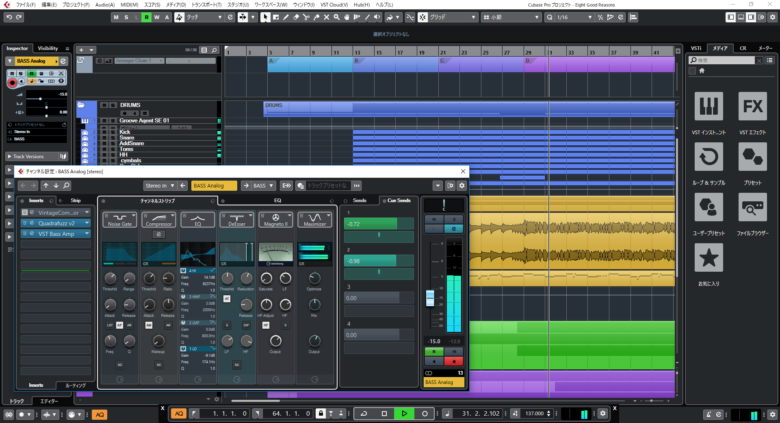Toggle lower zone visibility button

(741, 17)
